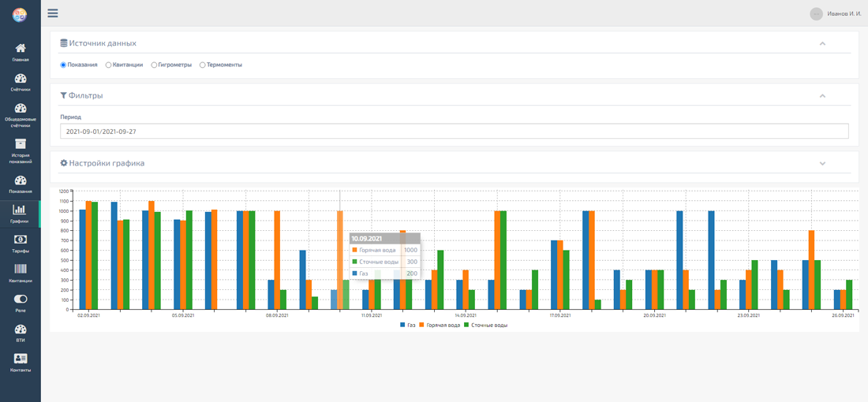Open the Иванов И. И. user profile
The image size is (868, 402).
(838, 13)
